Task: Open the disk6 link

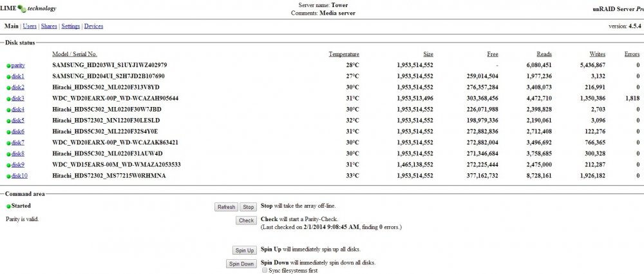Action: pyautogui.click(x=17, y=132)
